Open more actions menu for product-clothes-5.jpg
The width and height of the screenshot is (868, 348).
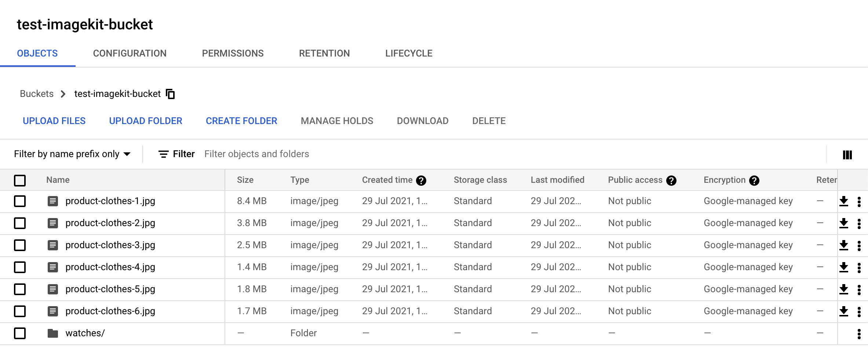(859, 290)
